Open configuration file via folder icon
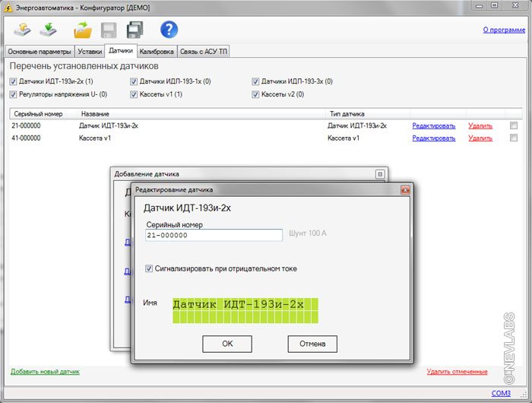The image size is (532, 403). point(81,30)
